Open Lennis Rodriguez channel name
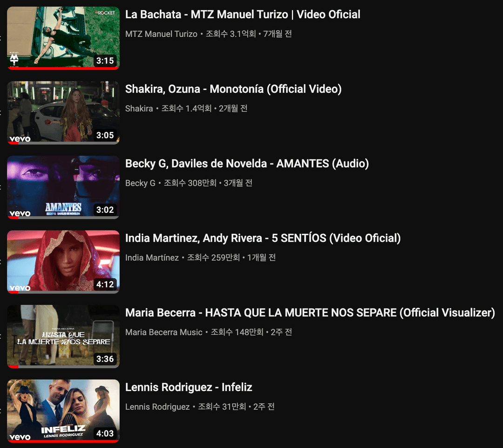 (157, 407)
